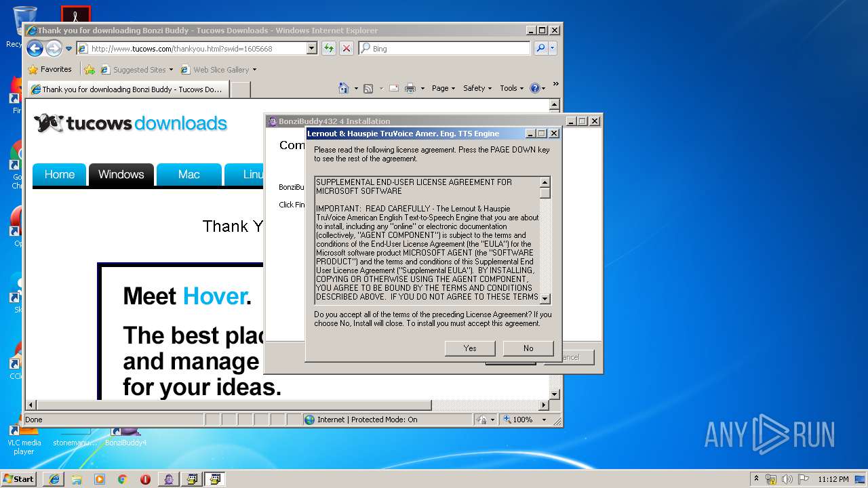Open Internet Explorer from the taskbar
868x488 pixels.
[x=54, y=479]
